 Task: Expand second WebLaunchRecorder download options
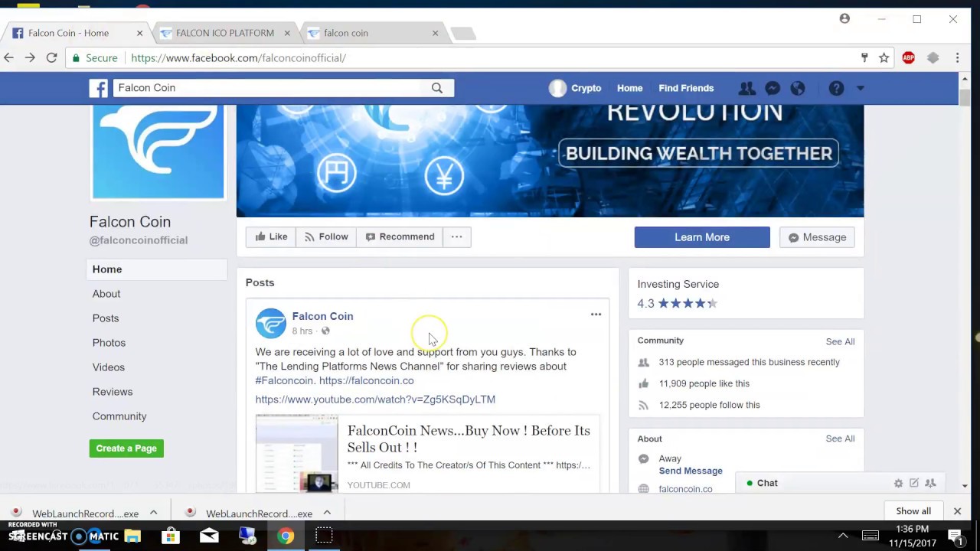click(x=327, y=513)
